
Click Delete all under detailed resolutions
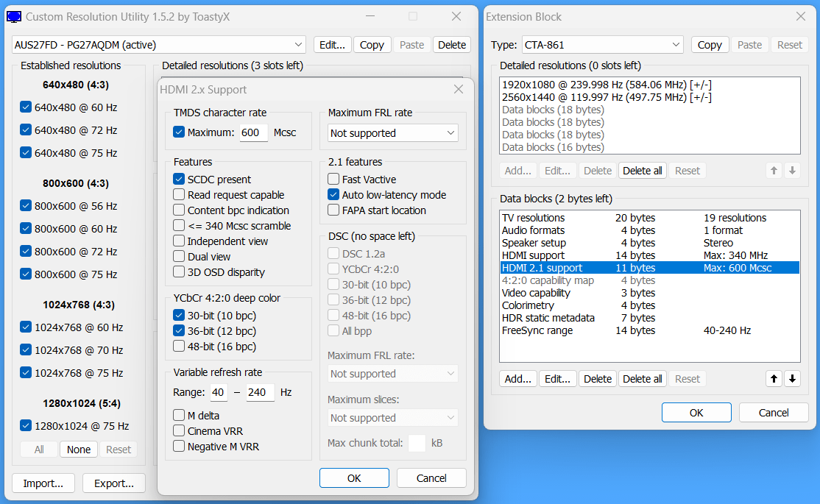(642, 171)
